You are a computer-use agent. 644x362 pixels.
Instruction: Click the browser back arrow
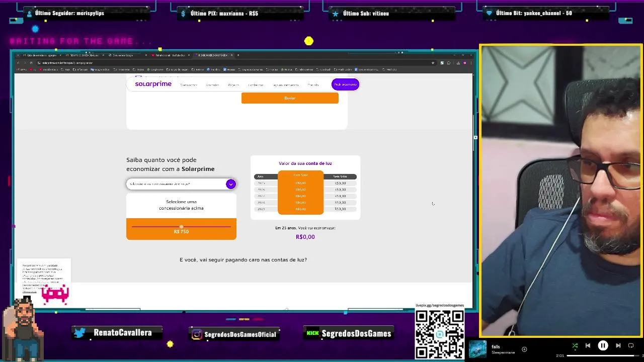18,63
